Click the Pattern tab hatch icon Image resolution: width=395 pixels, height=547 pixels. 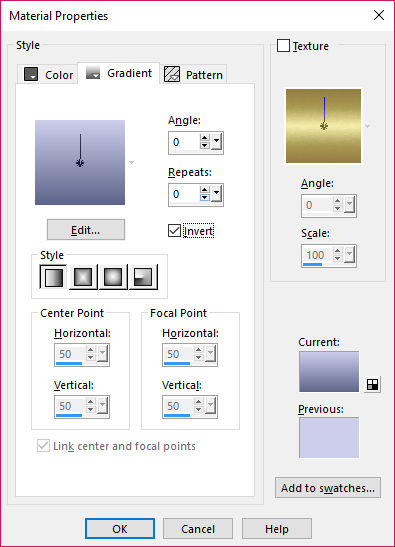tap(172, 74)
